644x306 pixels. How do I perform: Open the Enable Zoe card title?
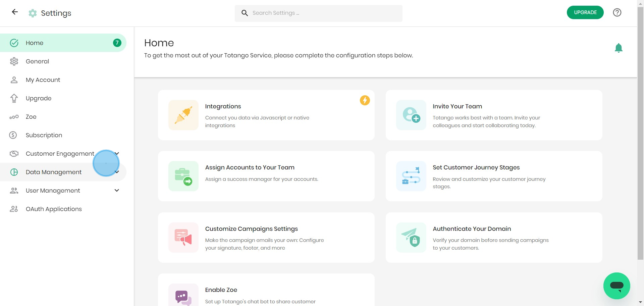(x=221, y=290)
